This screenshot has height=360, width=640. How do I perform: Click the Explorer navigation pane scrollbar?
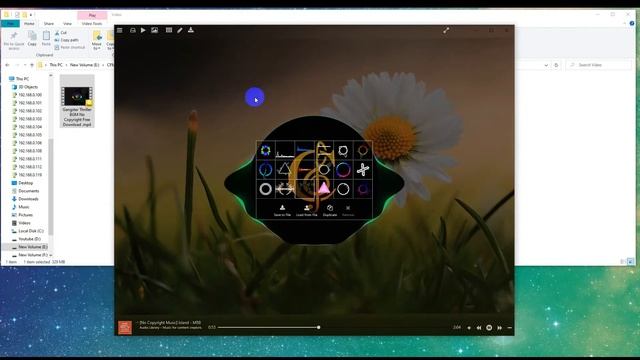tap(51, 186)
